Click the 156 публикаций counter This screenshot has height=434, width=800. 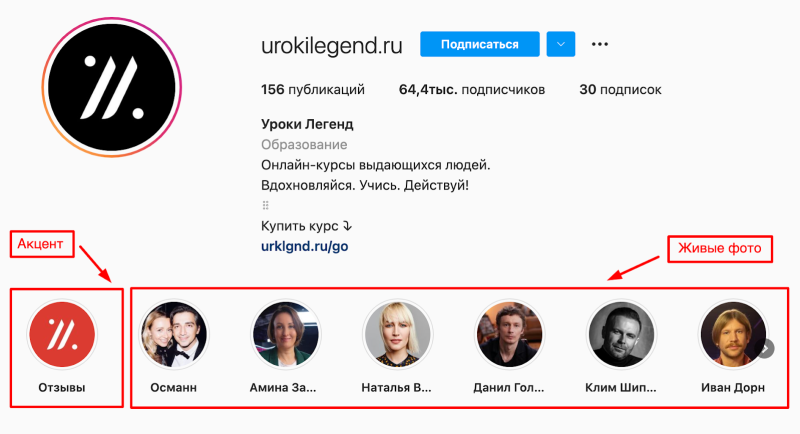click(313, 90)
